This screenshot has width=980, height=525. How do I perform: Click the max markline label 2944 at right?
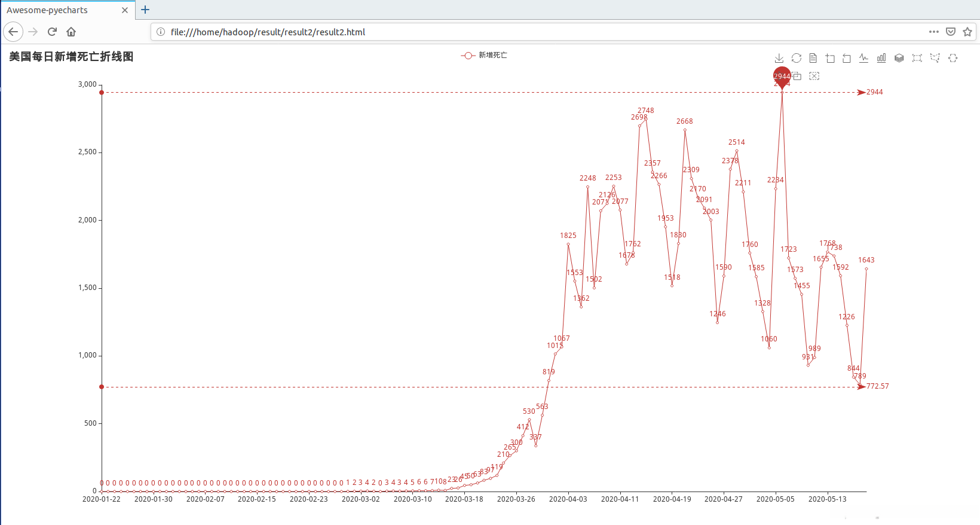tap(875, 92)
